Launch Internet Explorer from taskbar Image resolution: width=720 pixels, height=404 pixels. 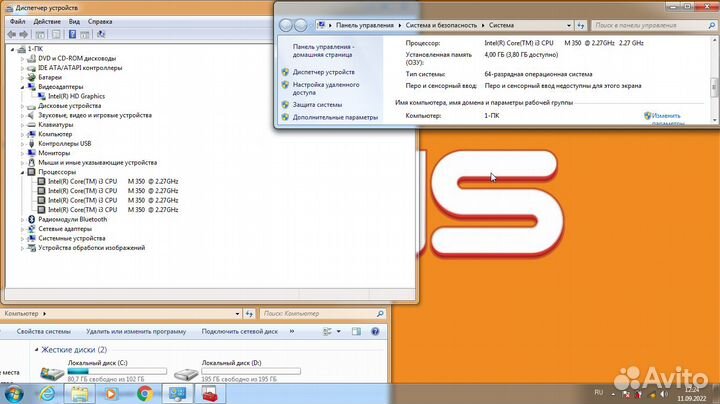tap(47, 394)
